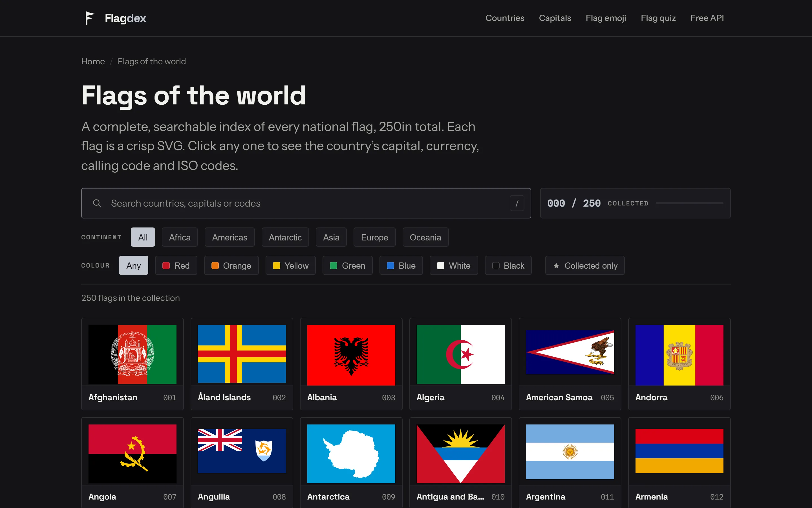Filter flags by Blue colour

pyautogui.click(x=401, y=265)
